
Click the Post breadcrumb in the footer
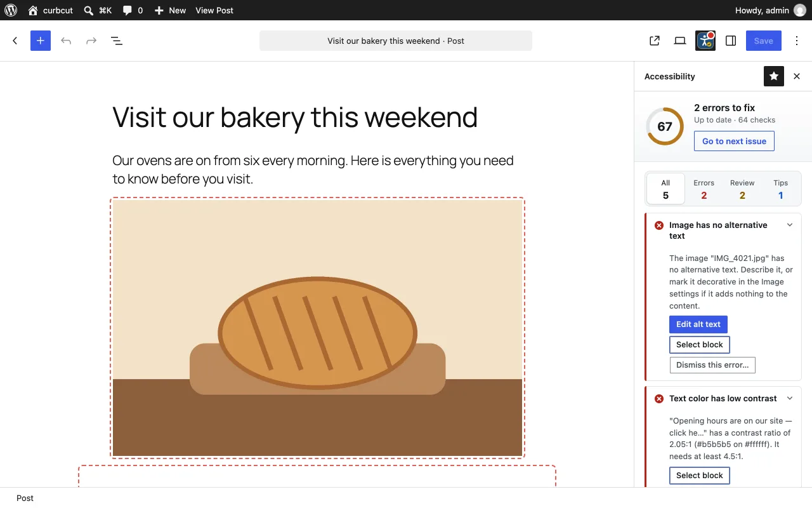pos(25,498)
